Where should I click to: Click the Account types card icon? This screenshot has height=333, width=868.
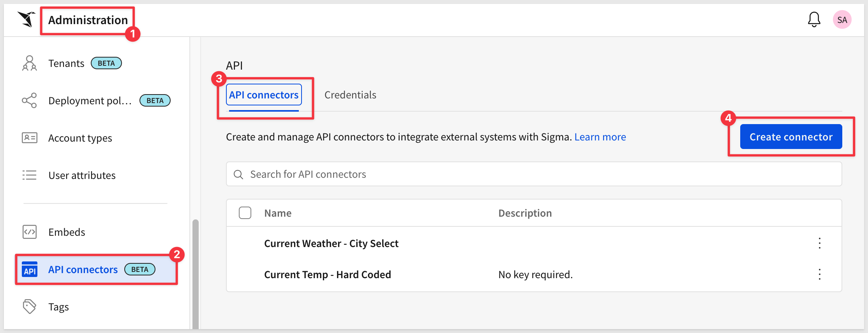pos(30,138)
